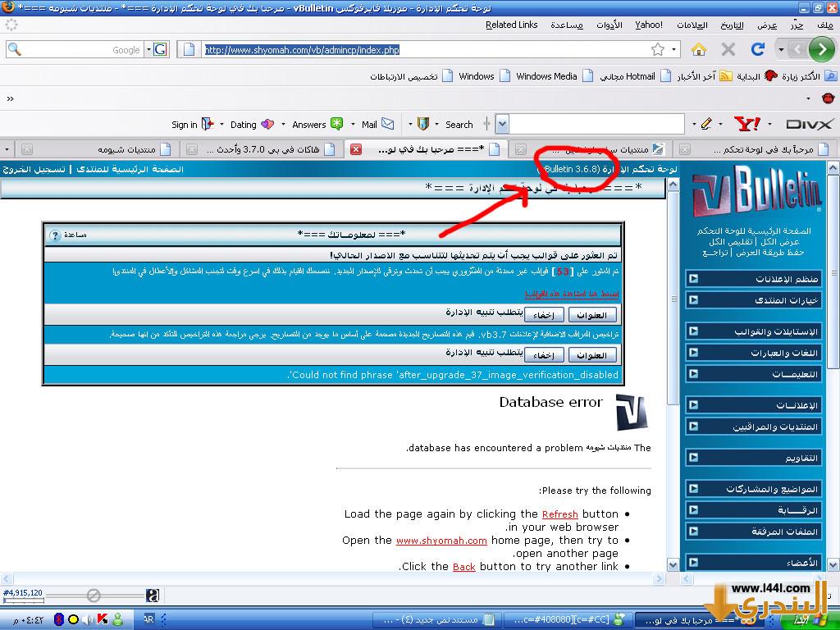
Task: Click the magnifier in the search box
Action: coord(15,50)
